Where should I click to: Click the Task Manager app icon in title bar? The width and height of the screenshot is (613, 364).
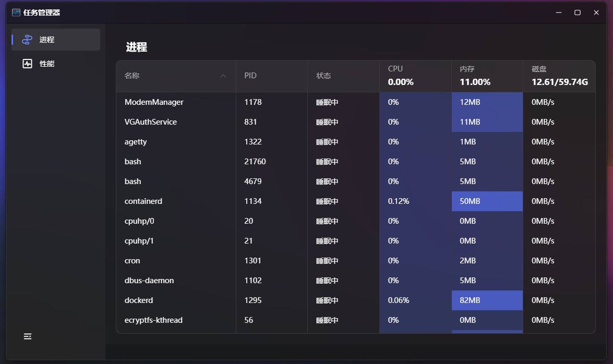pos(16,13)
